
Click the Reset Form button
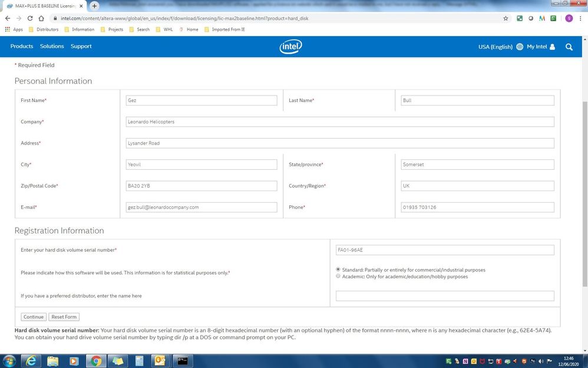pyautogui.click(x=64, y=317)
